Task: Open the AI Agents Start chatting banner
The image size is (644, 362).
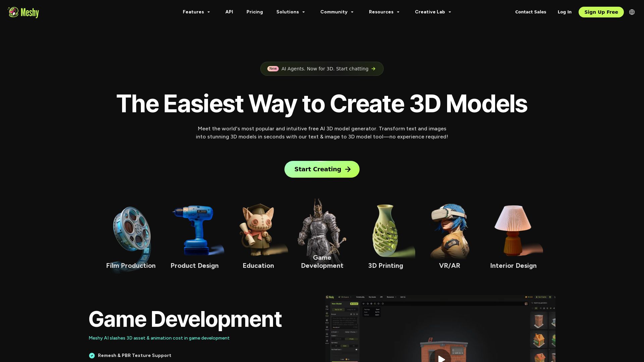Action: (322, 69)
